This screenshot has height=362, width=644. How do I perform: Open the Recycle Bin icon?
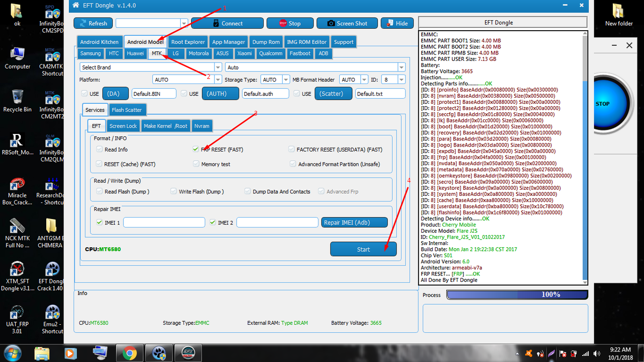(17, 100)
